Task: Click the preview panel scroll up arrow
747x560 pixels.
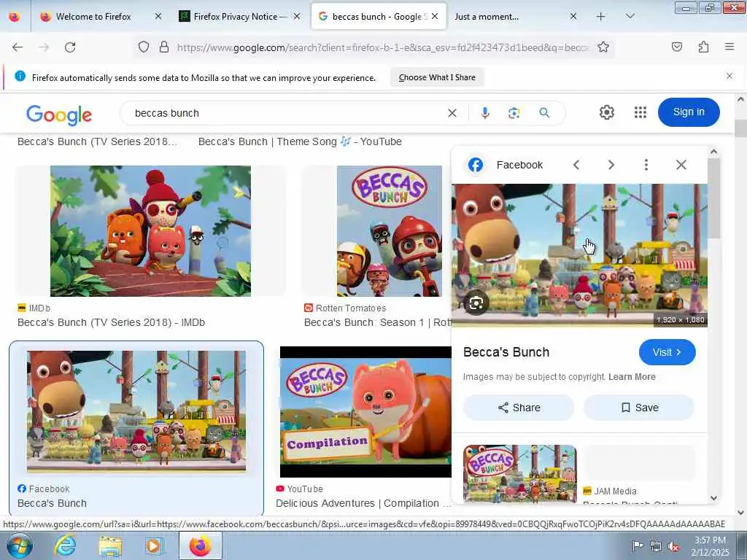Action: tap(713, 152)
